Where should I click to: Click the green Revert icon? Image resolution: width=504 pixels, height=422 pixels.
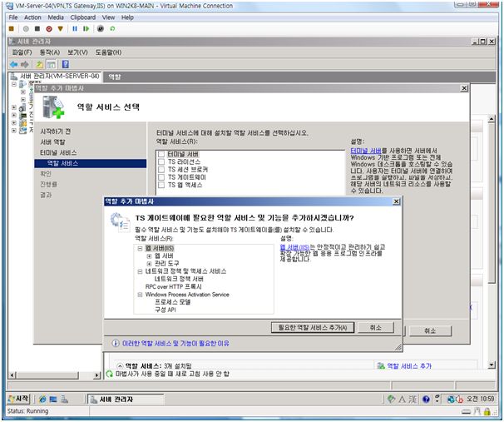pos(112,28)
